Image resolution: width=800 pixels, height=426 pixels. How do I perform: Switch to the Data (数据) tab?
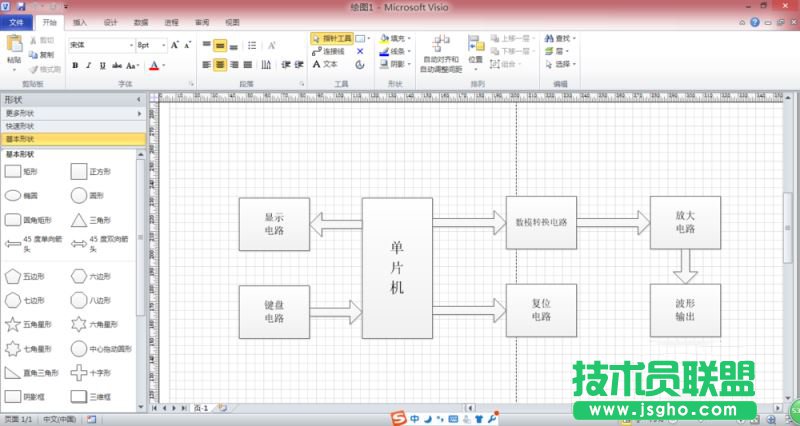[141, 22]
